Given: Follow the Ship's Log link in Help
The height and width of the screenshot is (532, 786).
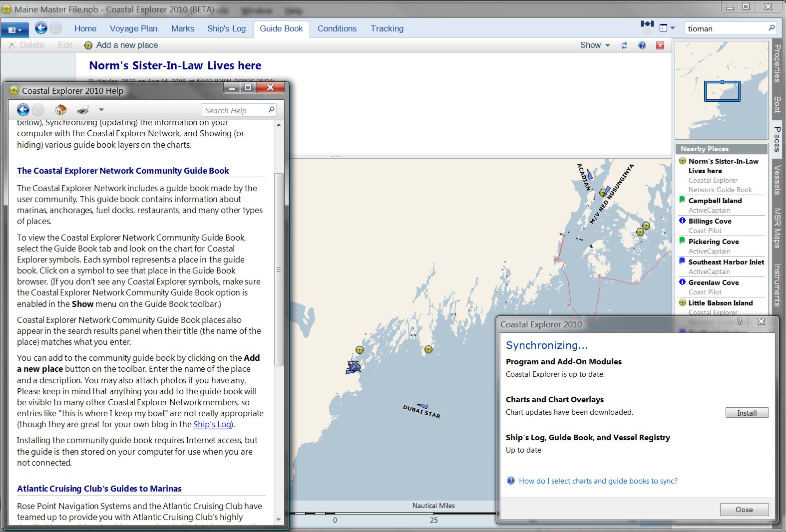Looking at the screenshot, I should pos(212,424).
